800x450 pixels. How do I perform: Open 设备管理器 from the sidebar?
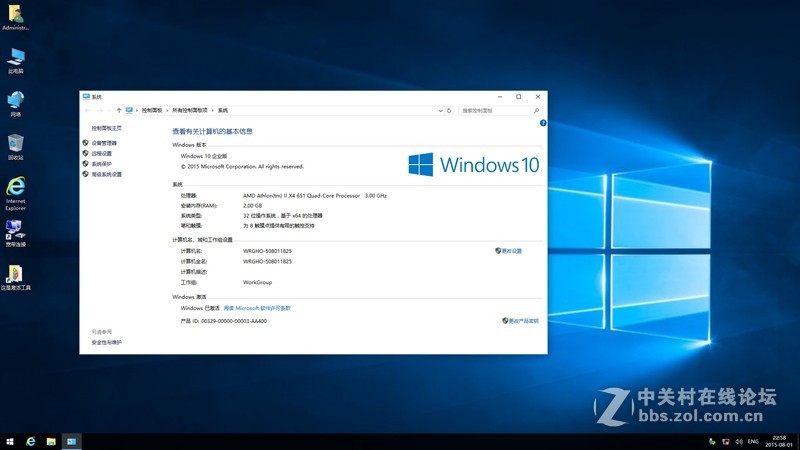tap(104, 143)
